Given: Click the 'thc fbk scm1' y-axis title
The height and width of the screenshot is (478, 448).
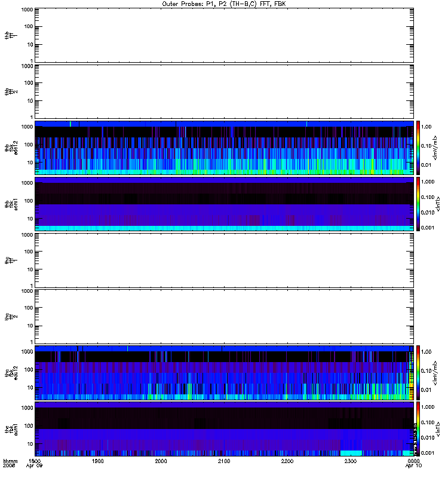Looking at the screenshot, I should pyautogui.click(x=11, y=429).
